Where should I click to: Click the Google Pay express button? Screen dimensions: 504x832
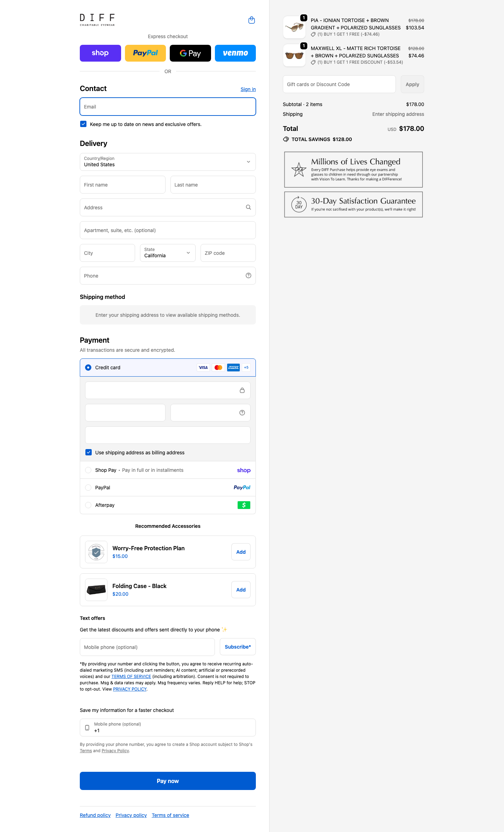point(190,53)
